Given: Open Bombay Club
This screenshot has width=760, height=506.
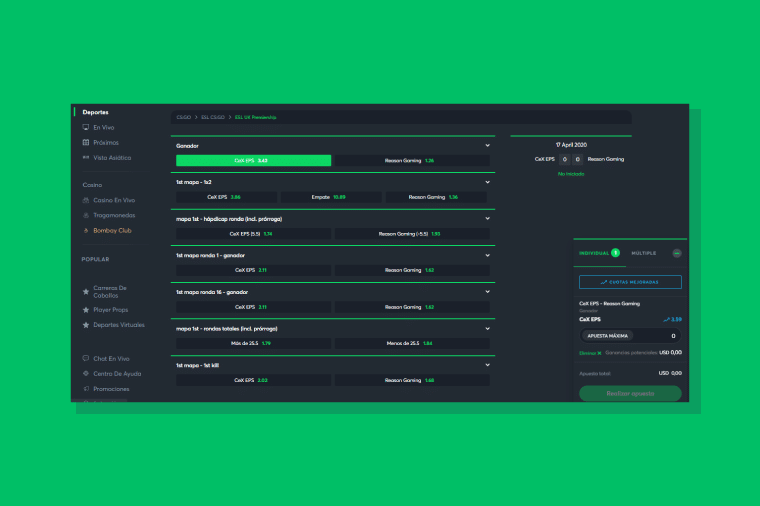Looking at the screenshot, I should point(112,231).
